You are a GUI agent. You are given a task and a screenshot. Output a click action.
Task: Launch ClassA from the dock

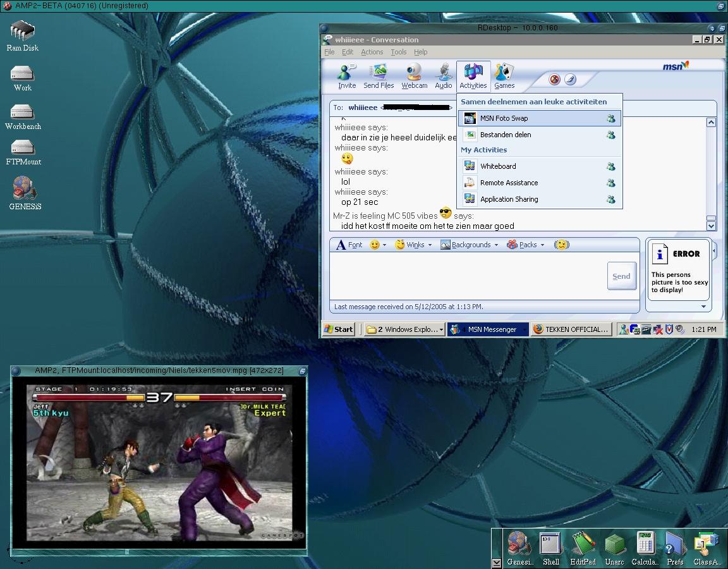(x=707, y=548)
